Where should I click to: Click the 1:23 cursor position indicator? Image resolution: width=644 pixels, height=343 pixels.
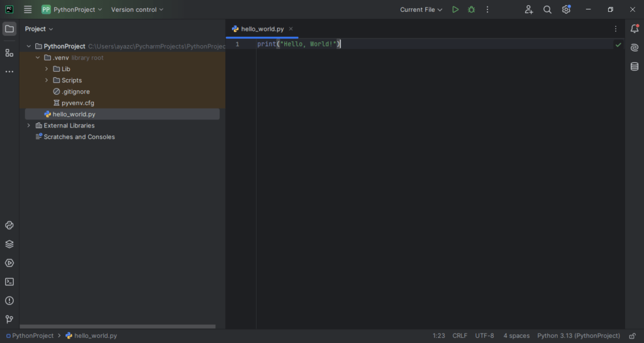tap(438, 335)
